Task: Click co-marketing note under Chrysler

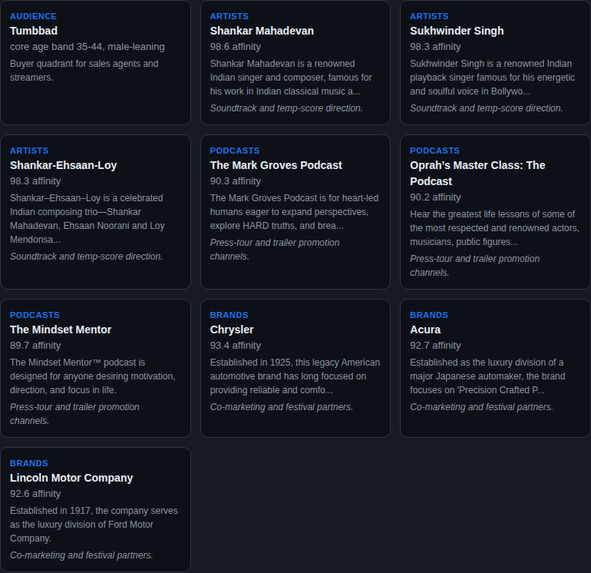Action: 281,407
